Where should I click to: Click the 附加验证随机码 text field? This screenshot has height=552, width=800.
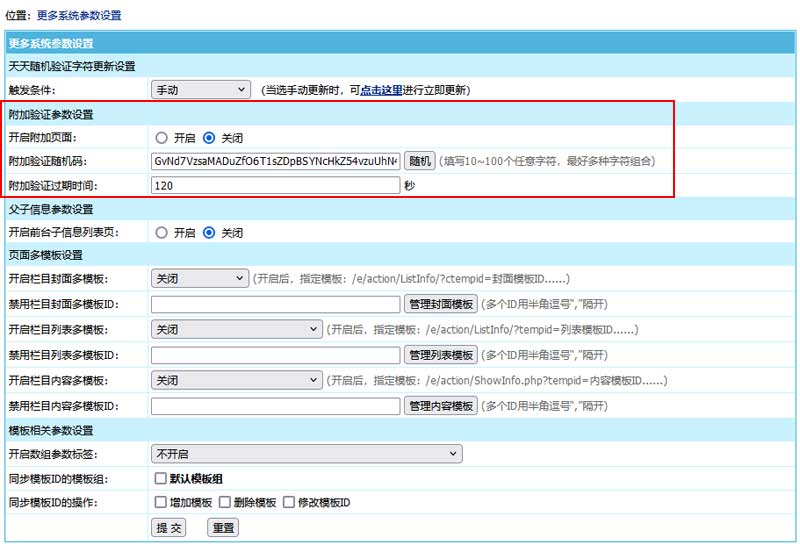coord(275,161)
